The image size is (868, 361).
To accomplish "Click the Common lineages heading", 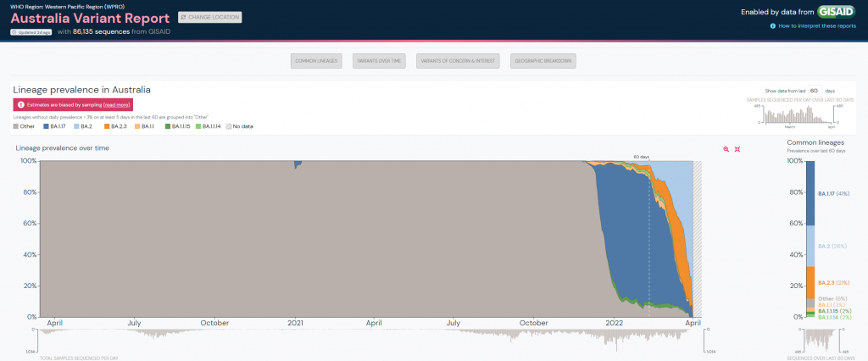I will pos(815,143).
